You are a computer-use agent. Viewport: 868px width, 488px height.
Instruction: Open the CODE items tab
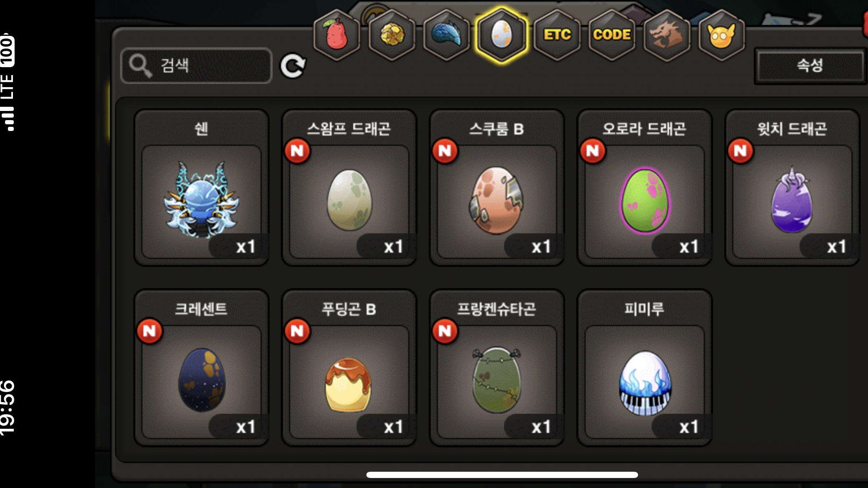tap(612, 35)
